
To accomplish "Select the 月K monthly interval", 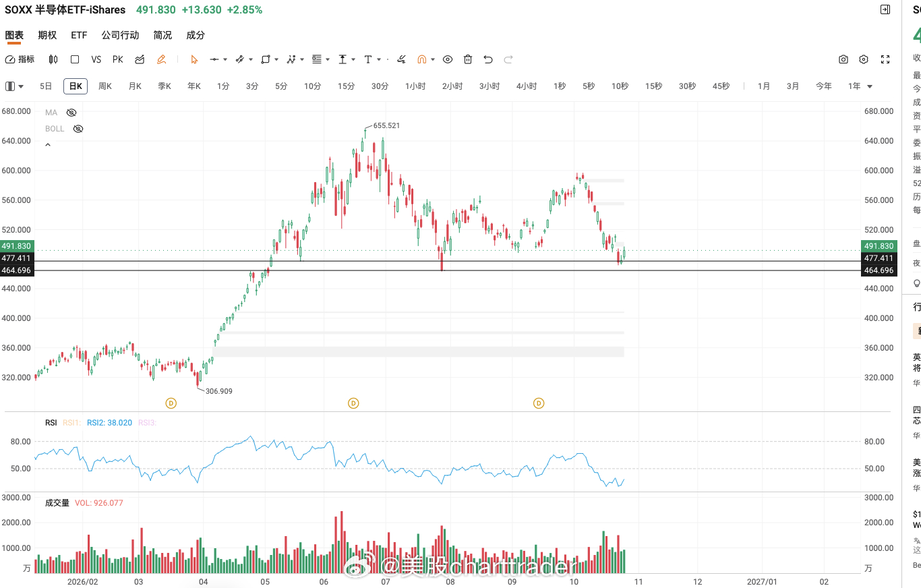I will 135,86.
